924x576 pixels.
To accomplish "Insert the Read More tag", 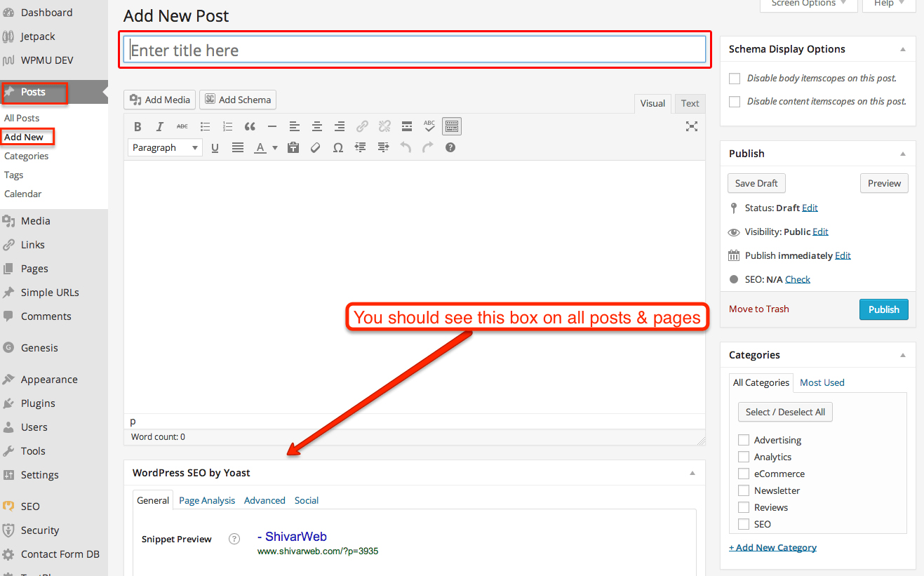I will point(407,126).
